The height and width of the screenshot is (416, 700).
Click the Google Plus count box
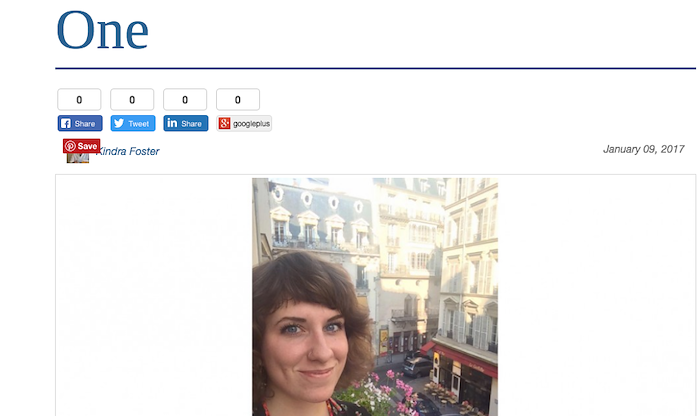[238, 100]
